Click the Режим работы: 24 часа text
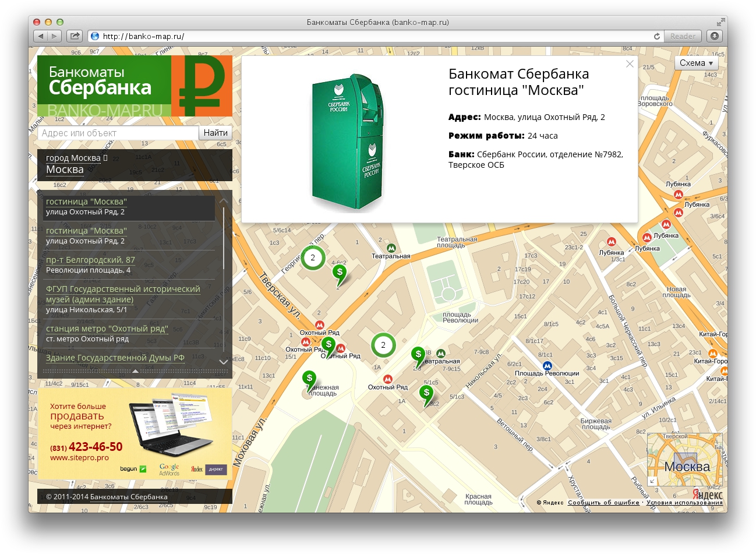The width and height of the screenshot is (756, 554). point(503,136)
